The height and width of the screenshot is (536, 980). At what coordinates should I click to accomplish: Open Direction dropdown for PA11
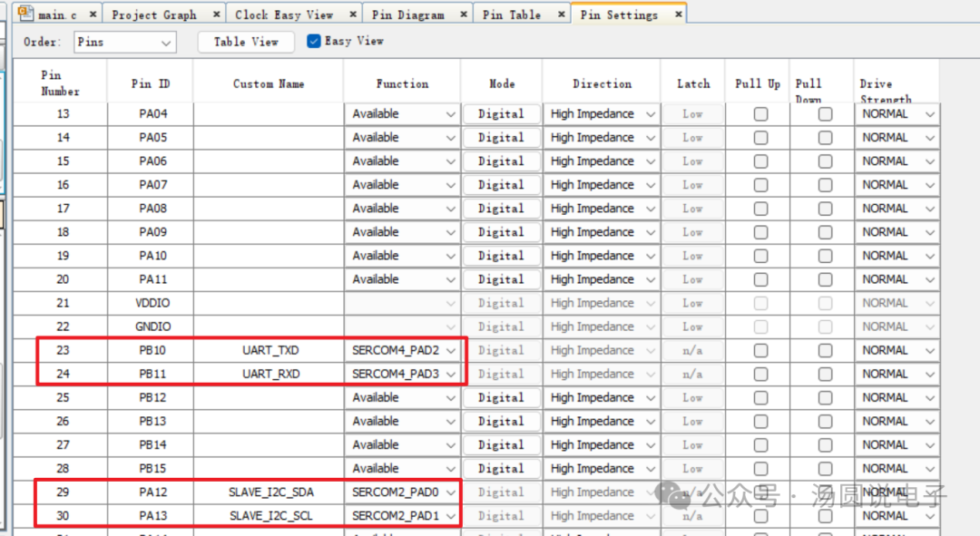tap(602, 279)
